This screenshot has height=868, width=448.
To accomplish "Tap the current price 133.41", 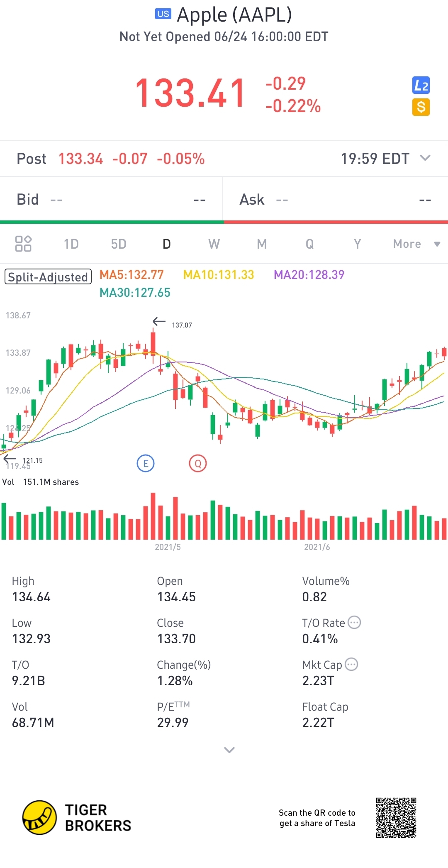I will [x=190, y=93].
